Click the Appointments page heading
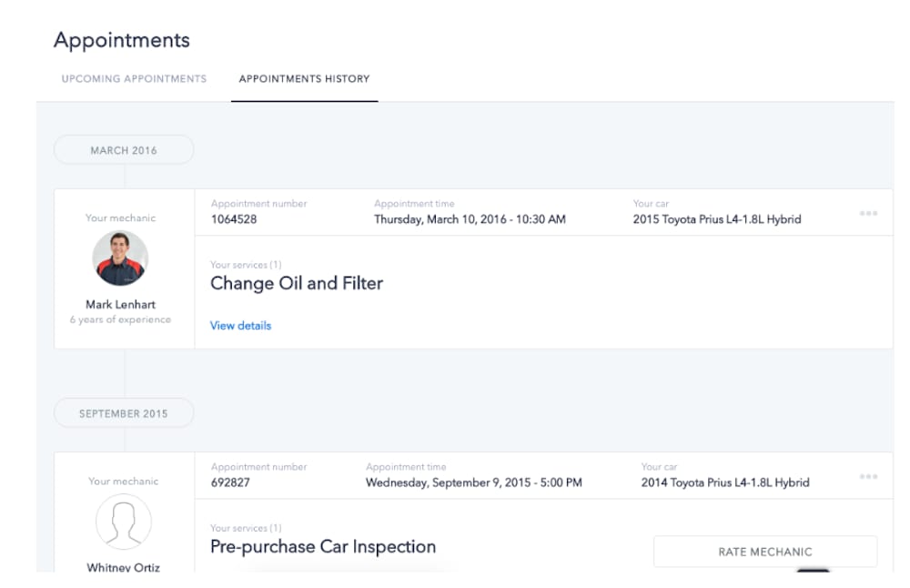This screenshot has width=910, height=588. tap(122, 40)
